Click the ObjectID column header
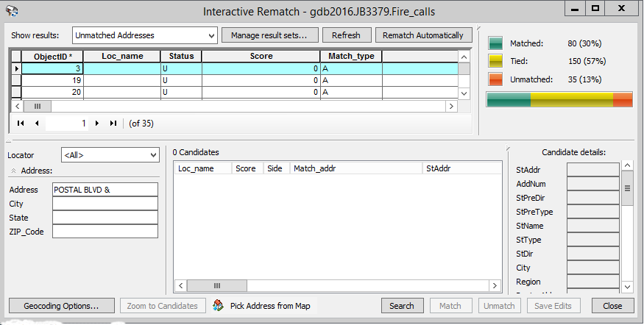This screenshot has width=644, height=325. click(52, 56)
